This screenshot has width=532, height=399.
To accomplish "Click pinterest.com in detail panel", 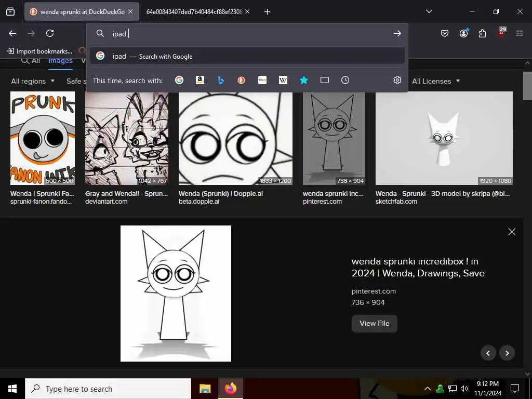I will tap(374, 291).
